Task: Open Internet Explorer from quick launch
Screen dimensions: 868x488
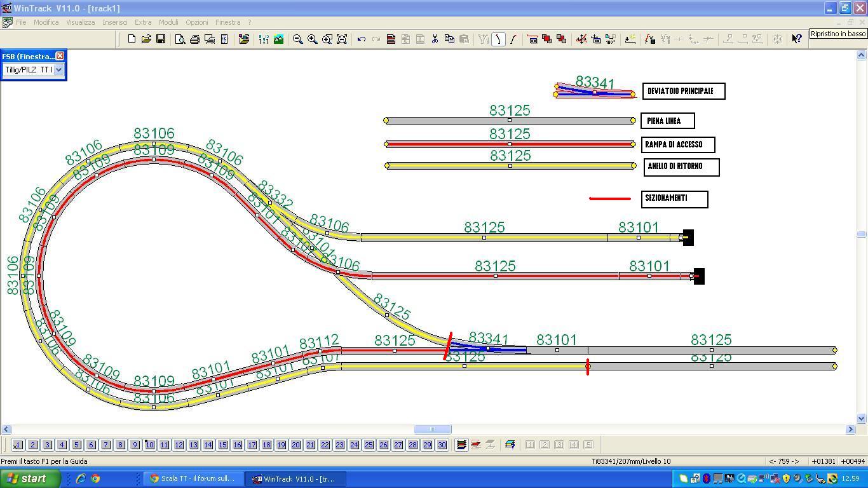Action: (81, 478)
